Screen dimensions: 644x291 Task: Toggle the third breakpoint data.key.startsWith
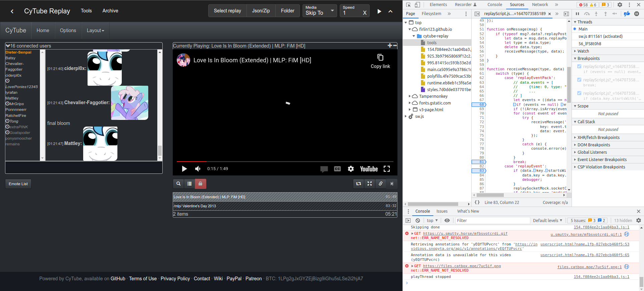pos(579,93)
